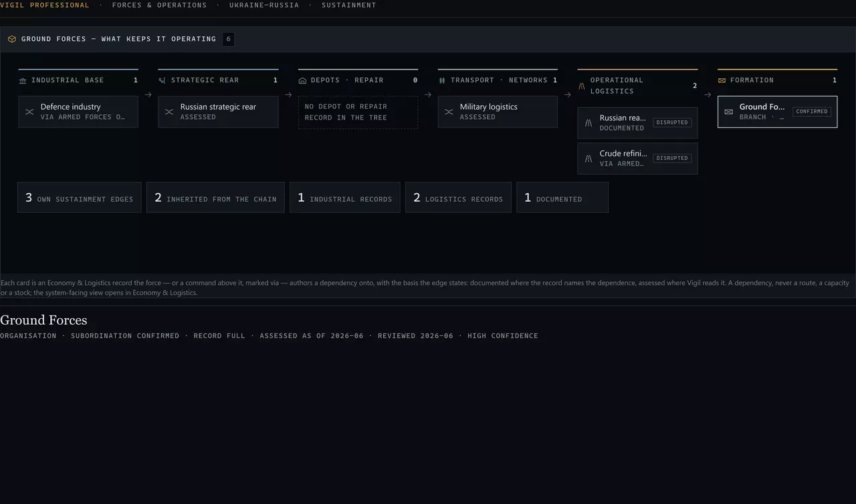Click the Transport · Networks grid icon
Viewport: 856px width, 504px height.
point(442,81)
